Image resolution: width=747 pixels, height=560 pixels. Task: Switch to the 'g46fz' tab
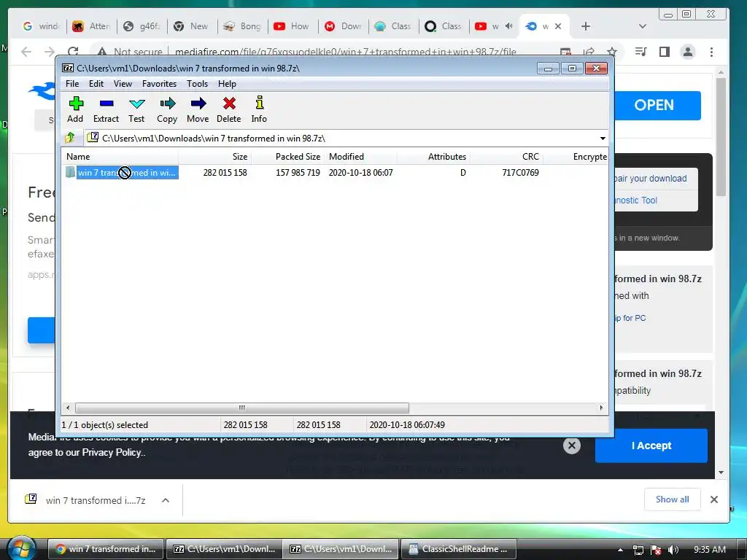pos(142,26)
